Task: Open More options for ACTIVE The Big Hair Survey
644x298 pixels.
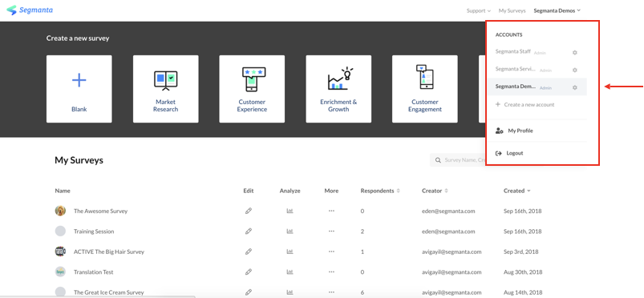Action: click(331, 252)
